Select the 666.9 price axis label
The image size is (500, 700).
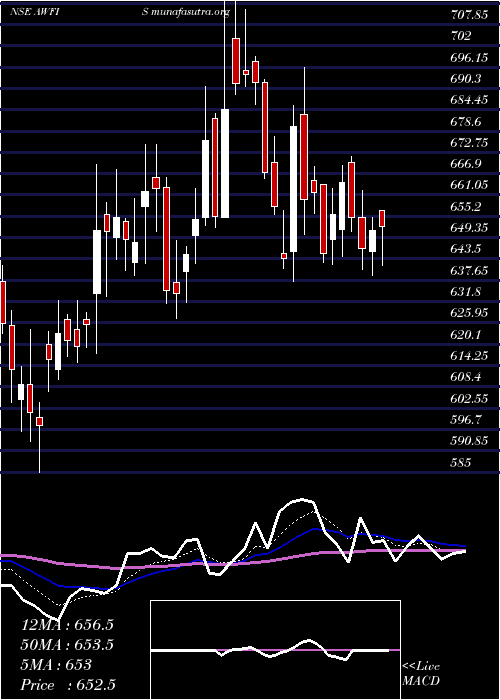466,164
